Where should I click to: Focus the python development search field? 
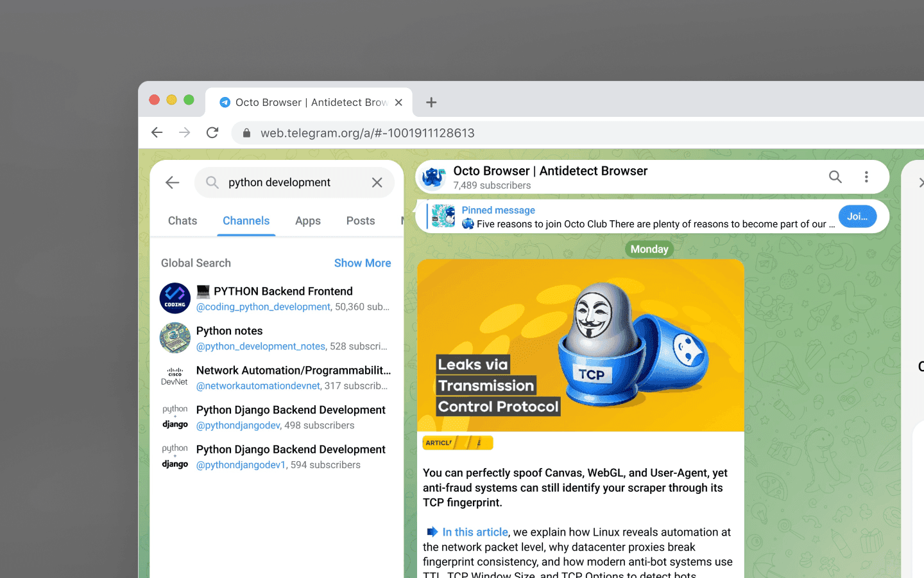(294, 182)
